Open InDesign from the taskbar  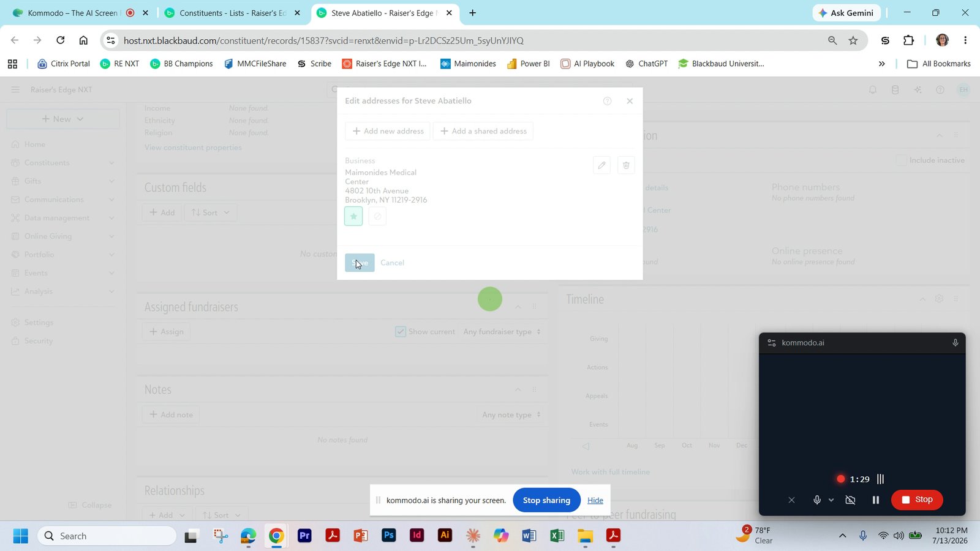(x=417, y=536)
